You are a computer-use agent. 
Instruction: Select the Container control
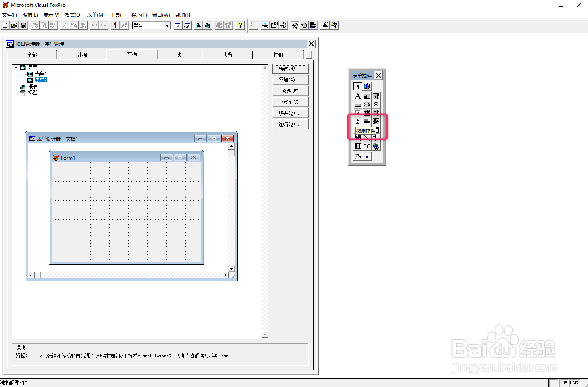(358, 146)
